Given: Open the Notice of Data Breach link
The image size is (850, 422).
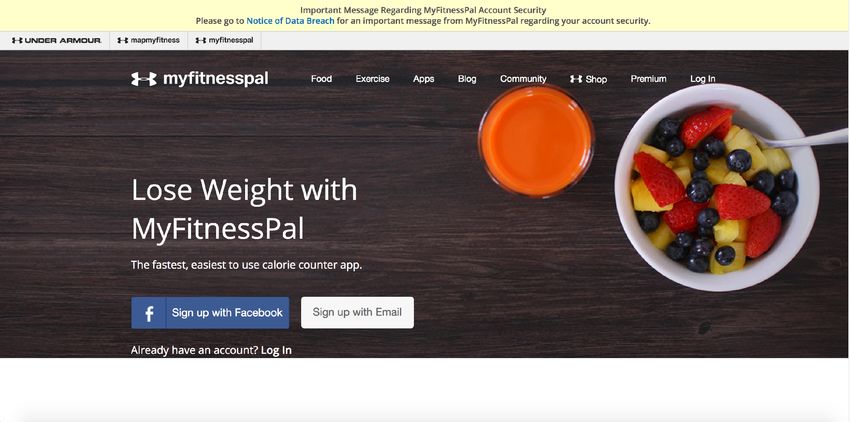Looking at the screenshot, I should [x=290, y=21].
